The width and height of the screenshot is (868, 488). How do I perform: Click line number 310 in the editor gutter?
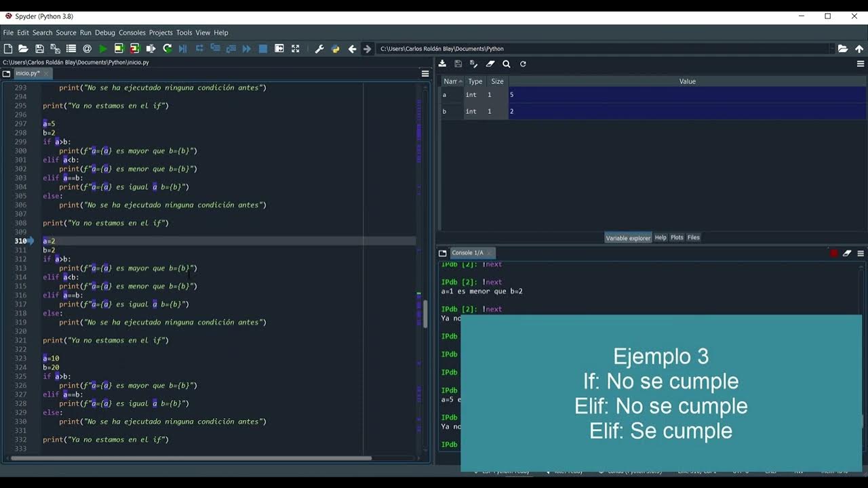(20, 241)
